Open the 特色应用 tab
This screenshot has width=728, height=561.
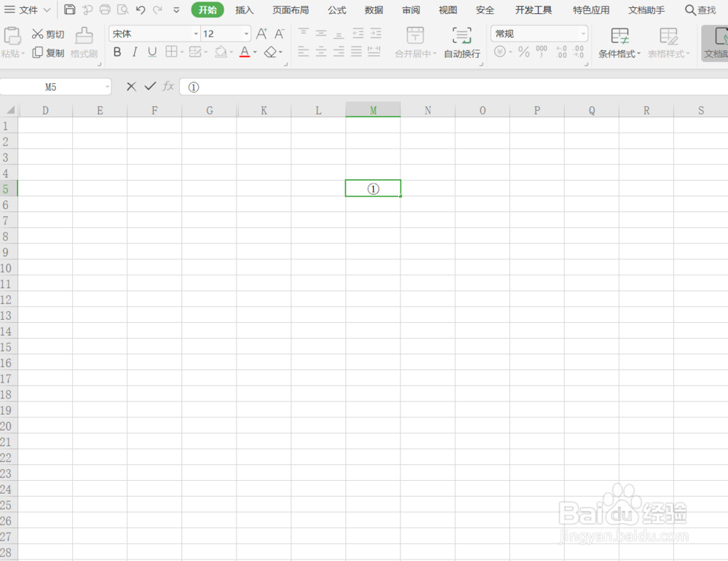click(x=591, y=9)
